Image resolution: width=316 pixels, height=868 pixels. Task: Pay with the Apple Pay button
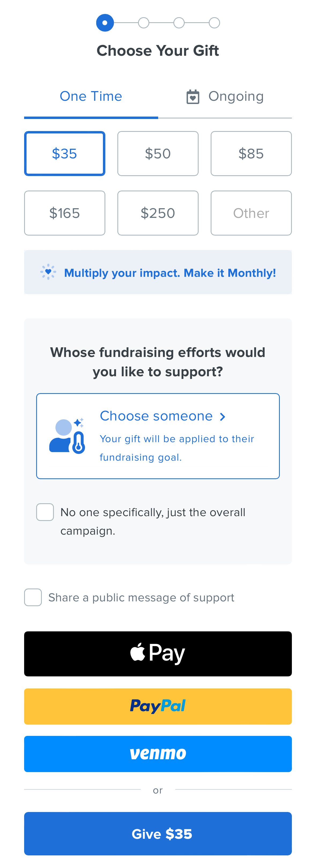coord(158,654)
